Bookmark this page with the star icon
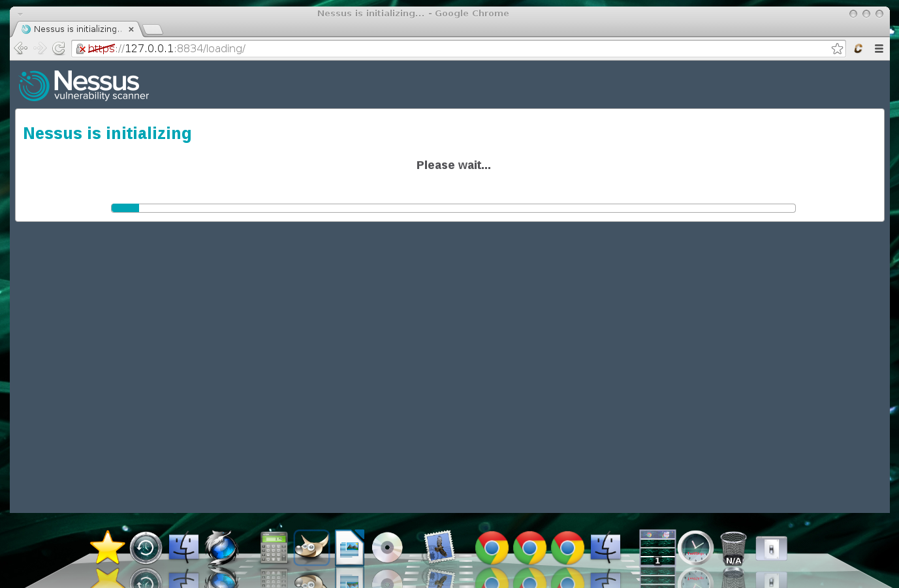This screenshot has height=588, width=899. tap(837, 48)
